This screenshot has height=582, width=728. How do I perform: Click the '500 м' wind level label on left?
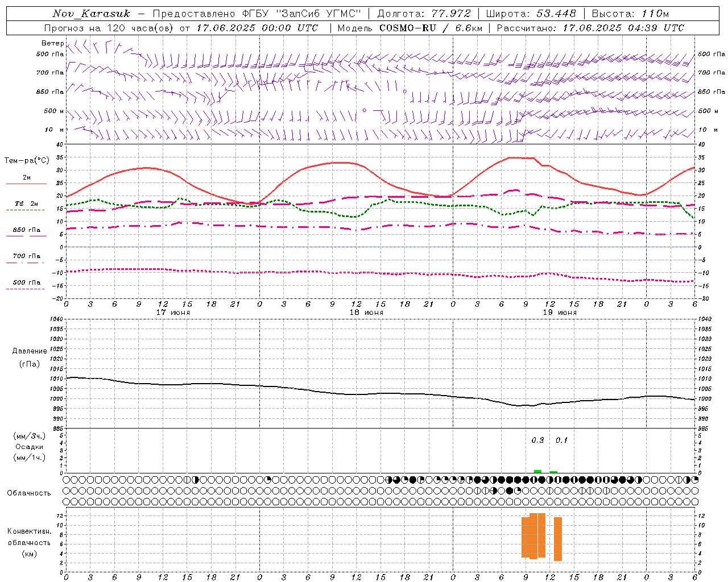pyautogui.click(x=55, y=111)
